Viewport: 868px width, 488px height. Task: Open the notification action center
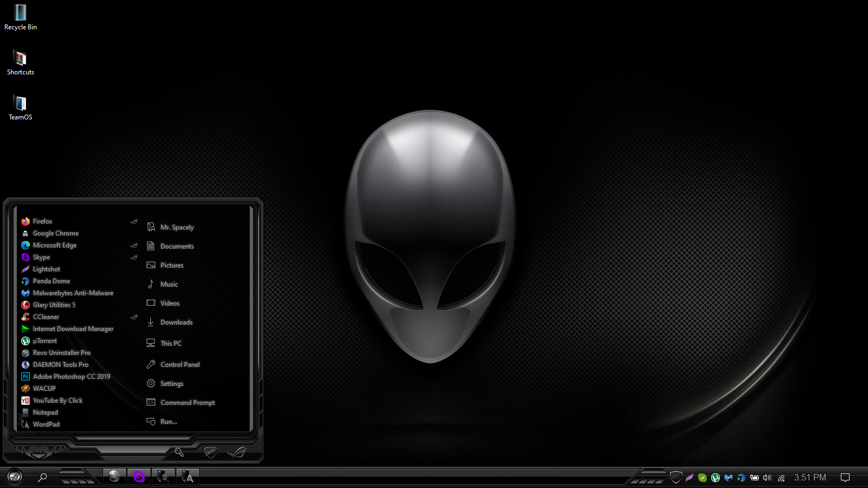(x=845, y=478)
